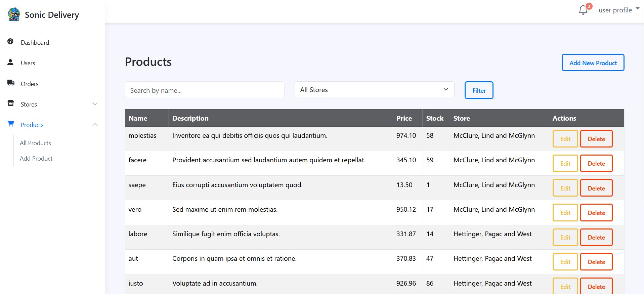Edit the molestias product

565,139
